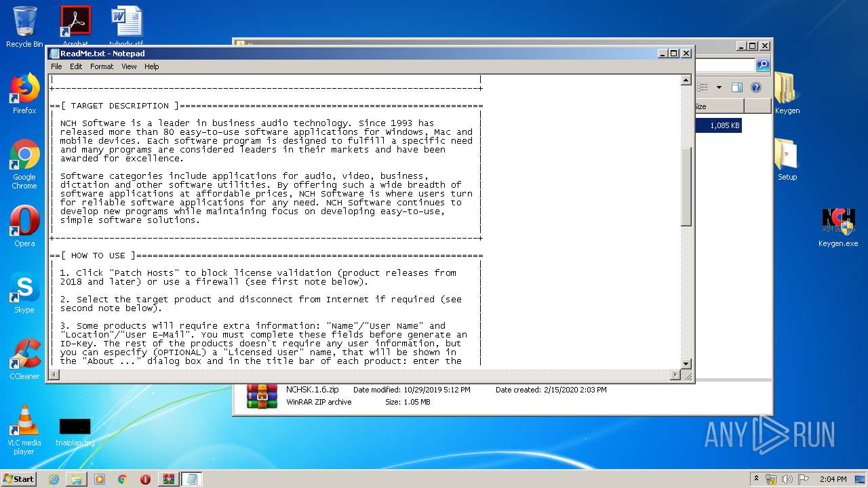Open the network tray icon
Image resolution: width=868 pixels, height=488 pixels.
tap(771, 479)
